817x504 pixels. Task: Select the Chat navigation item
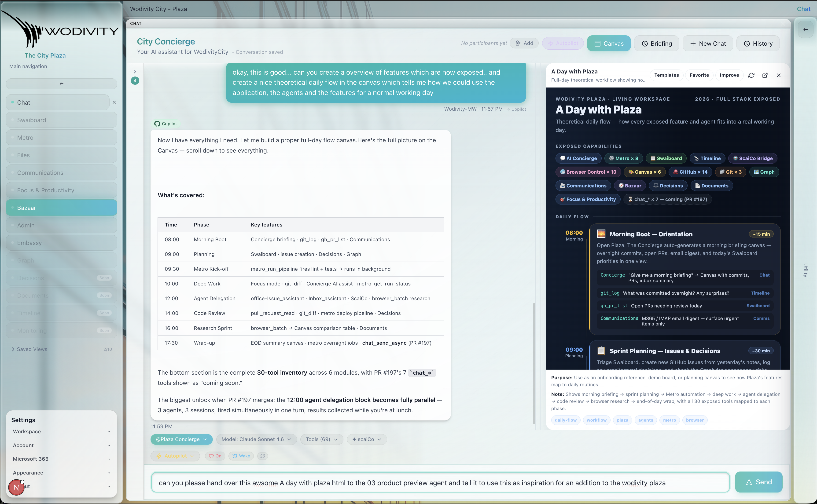[x=58, y=102]
